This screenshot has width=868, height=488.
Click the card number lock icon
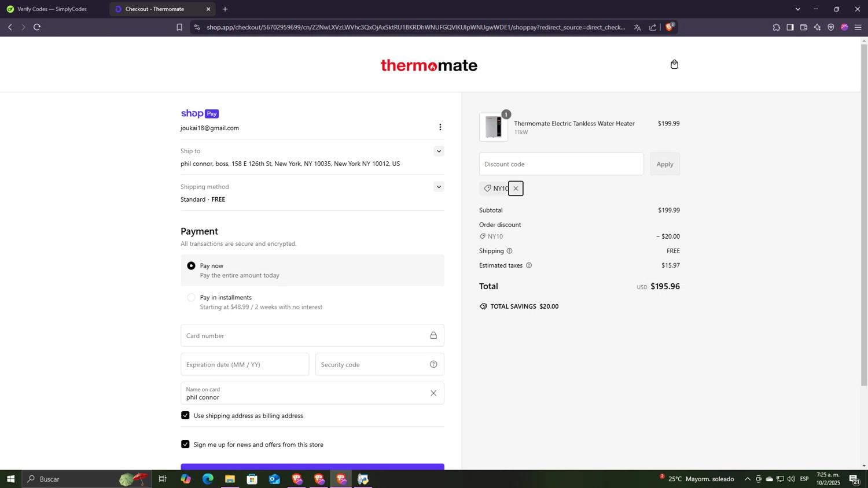click(x=433, y=335)
